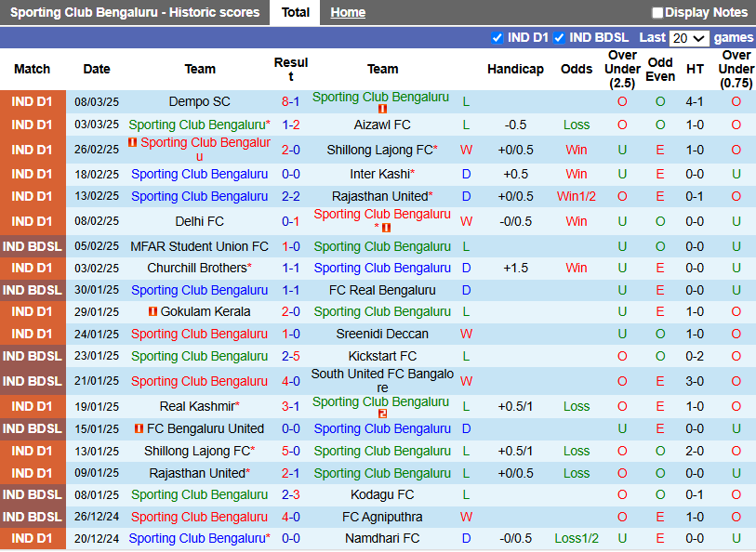Click the 5-0 result score
This screenshot has width=756, height=552.
tap(291, 451)
